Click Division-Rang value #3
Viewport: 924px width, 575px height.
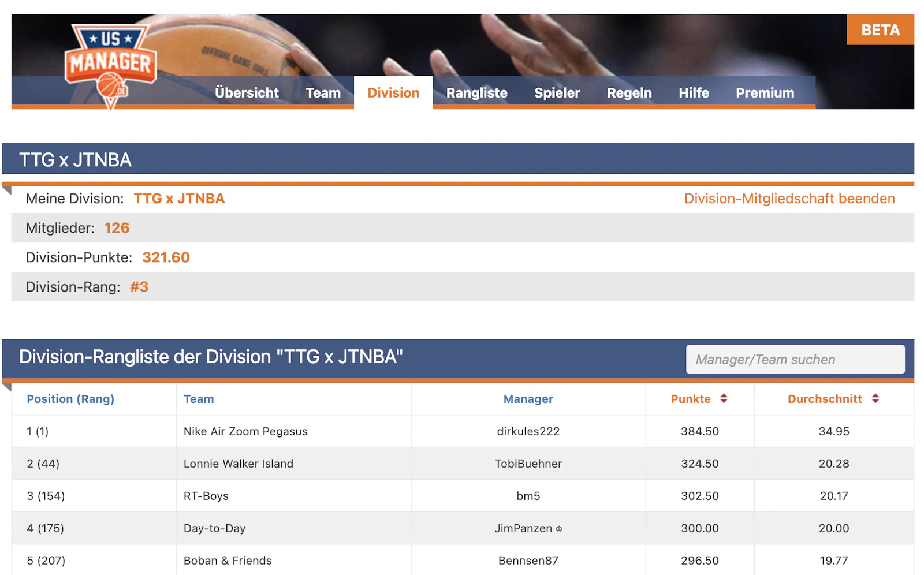click(x=139, y=287)
